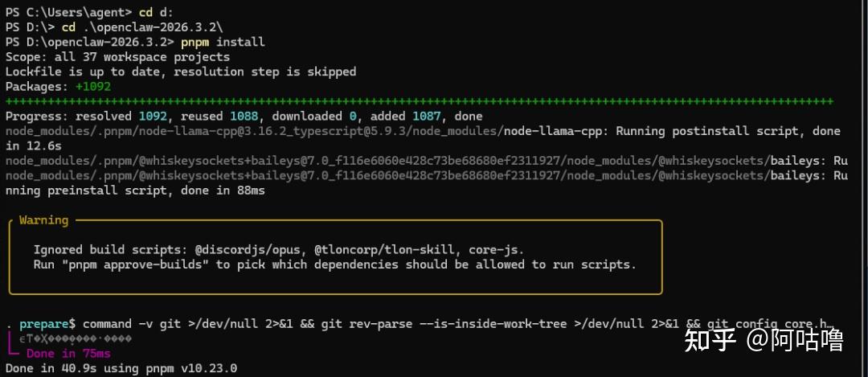This screenshot has height=377, width=868.
Task: Click the Zhihu logo watermark
Action: pyautogui.click(x=710, y=340)
